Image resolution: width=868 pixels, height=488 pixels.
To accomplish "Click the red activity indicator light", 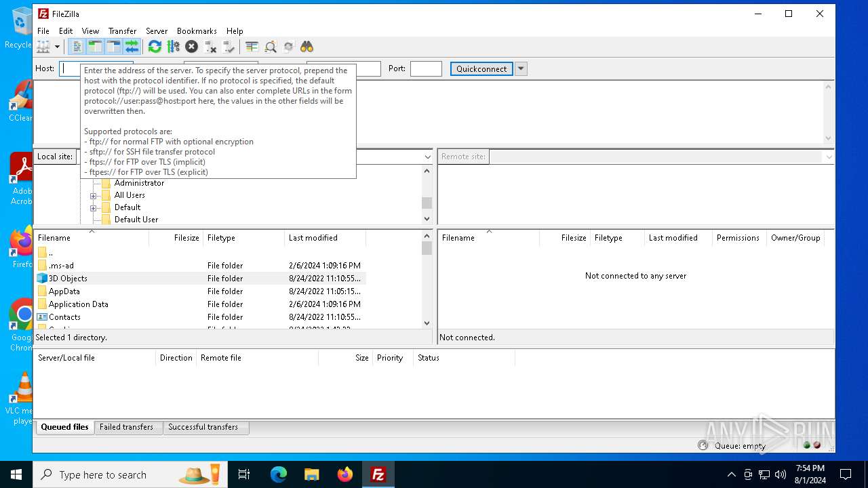I will [x=817, y=445].
